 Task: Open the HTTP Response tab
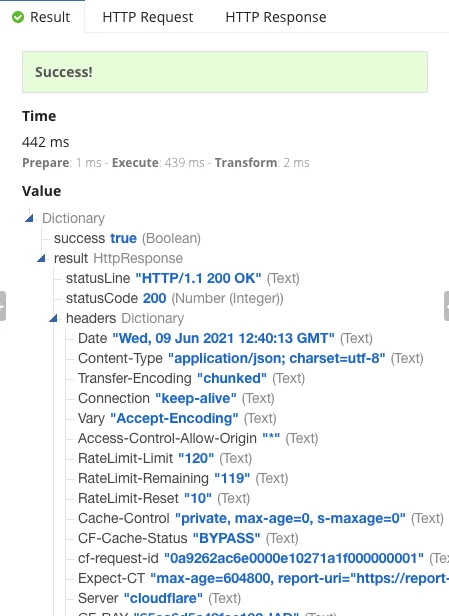276,17
